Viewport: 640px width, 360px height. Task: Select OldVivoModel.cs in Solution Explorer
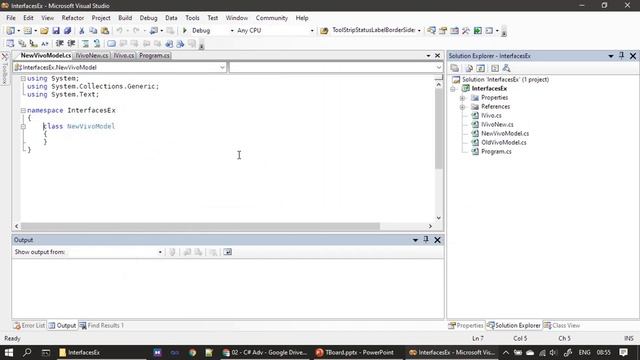tap(503, 142)
